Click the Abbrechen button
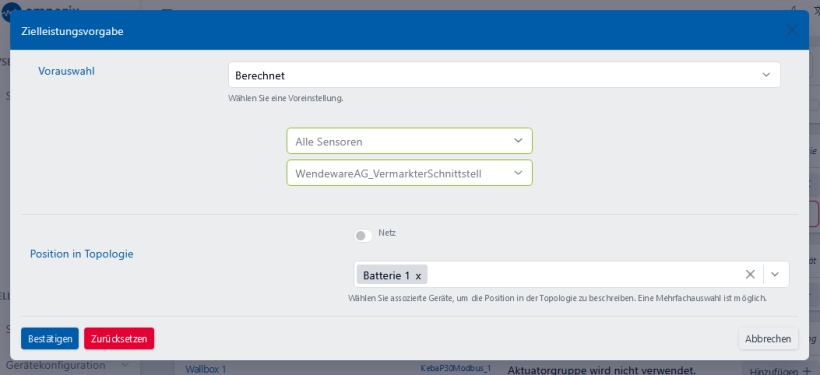The height and width of the screenshot is (375, 820). (768, 339)
